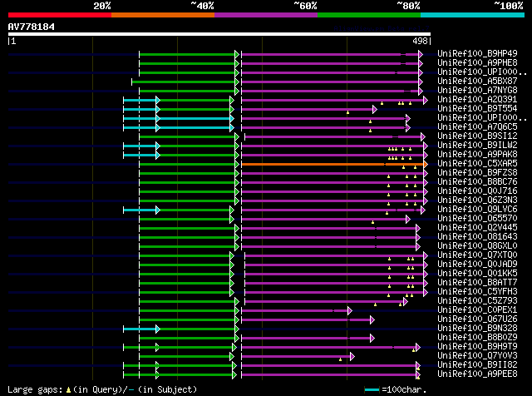Viewport: 532px width, 396px height.
Task: Open the UniRef100_O81643 hit
Action: coord(477,237)
